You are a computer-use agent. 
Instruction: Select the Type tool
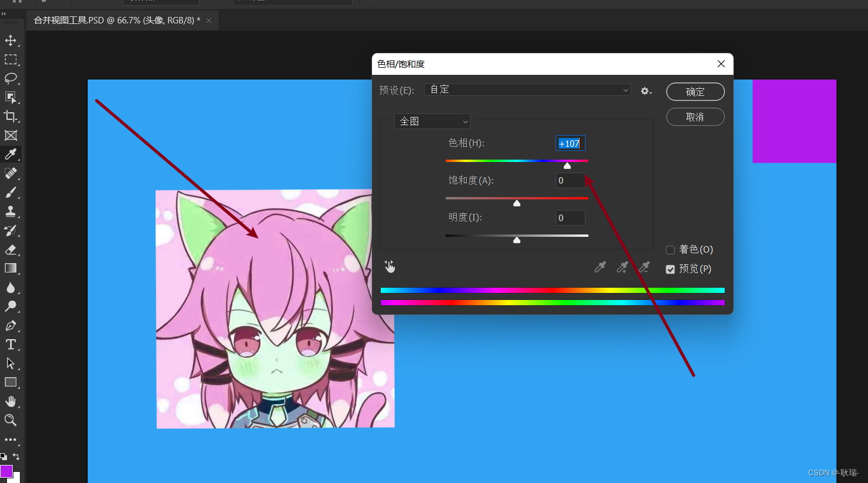[x=12, y=344]
